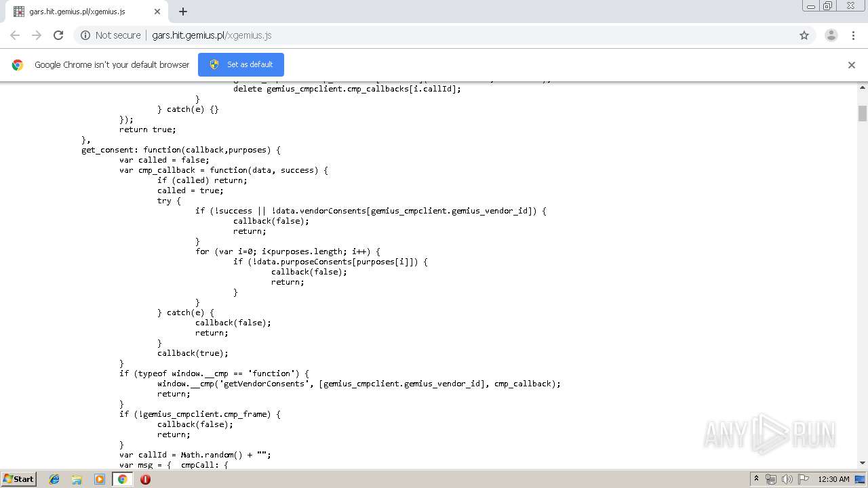Screen dimensions: 868x488
Task: Open the Not secure site information icon
Action: pos(85,35)
